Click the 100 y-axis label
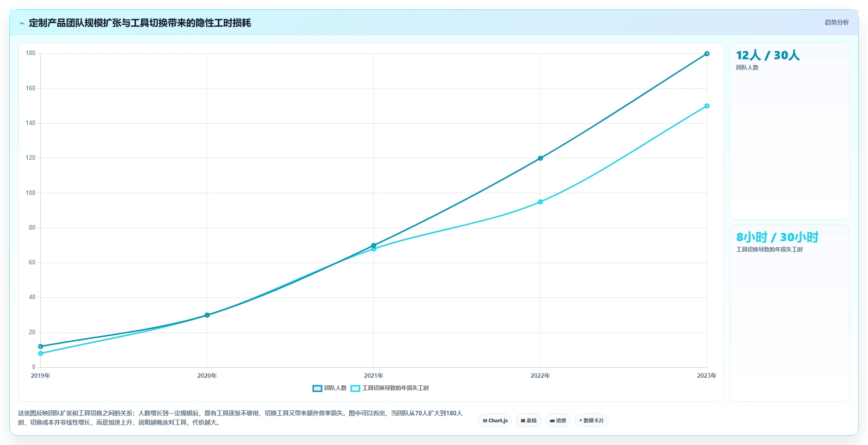Viewport: 868px width, 445px height. (x=31, y=193)
